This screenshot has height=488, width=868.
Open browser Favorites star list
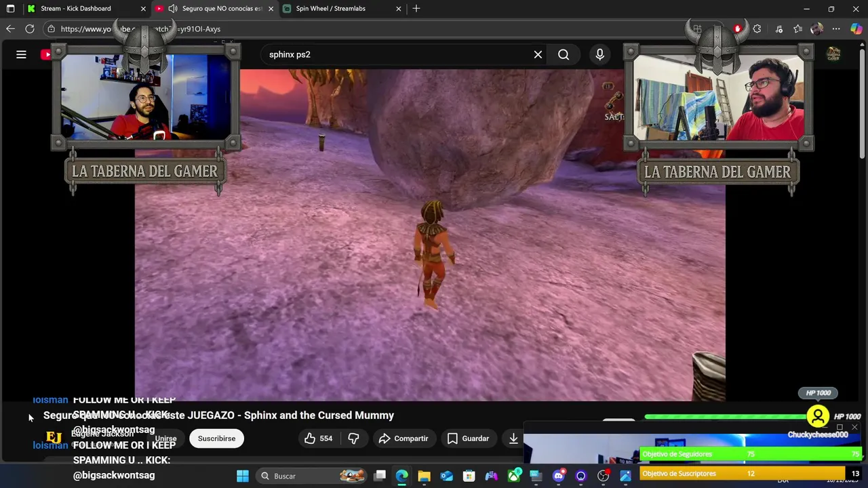point(798,28)
